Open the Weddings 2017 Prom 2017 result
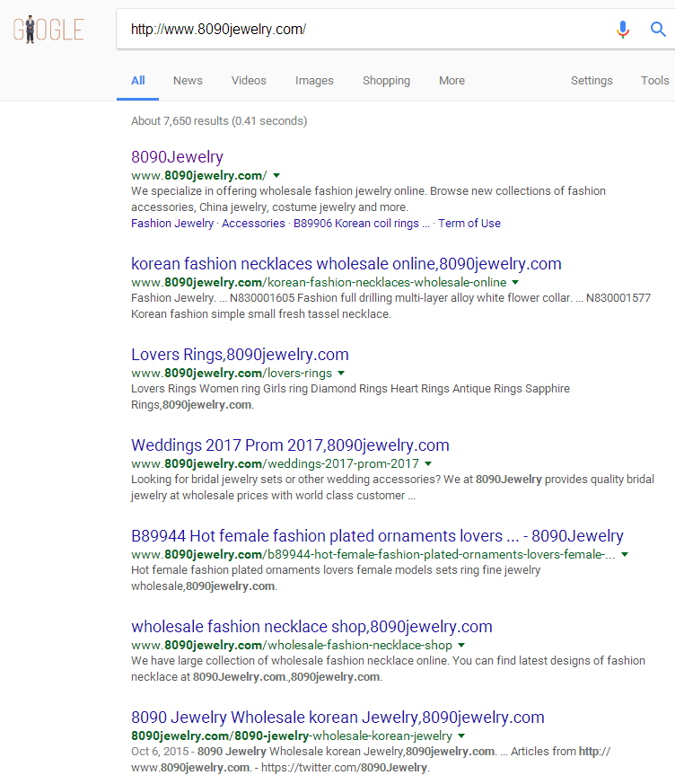This screenshot has height=784, width=675. click(x=290, y=445)
